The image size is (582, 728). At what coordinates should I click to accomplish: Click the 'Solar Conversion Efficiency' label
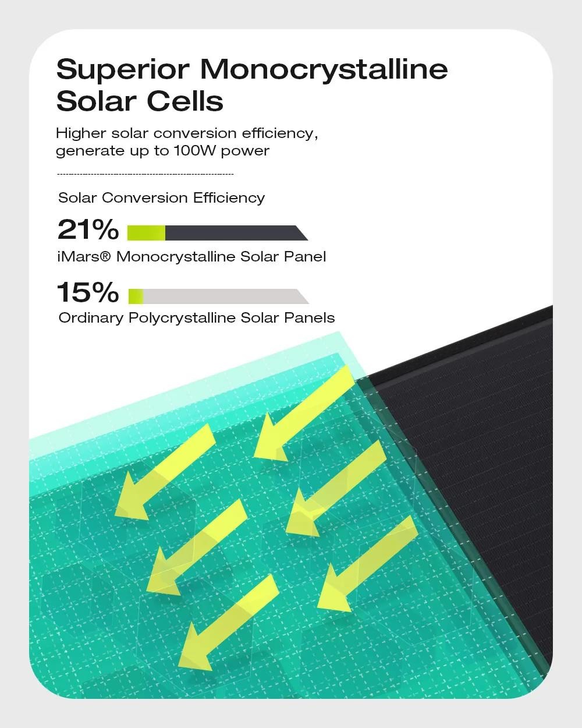point(161,198)
